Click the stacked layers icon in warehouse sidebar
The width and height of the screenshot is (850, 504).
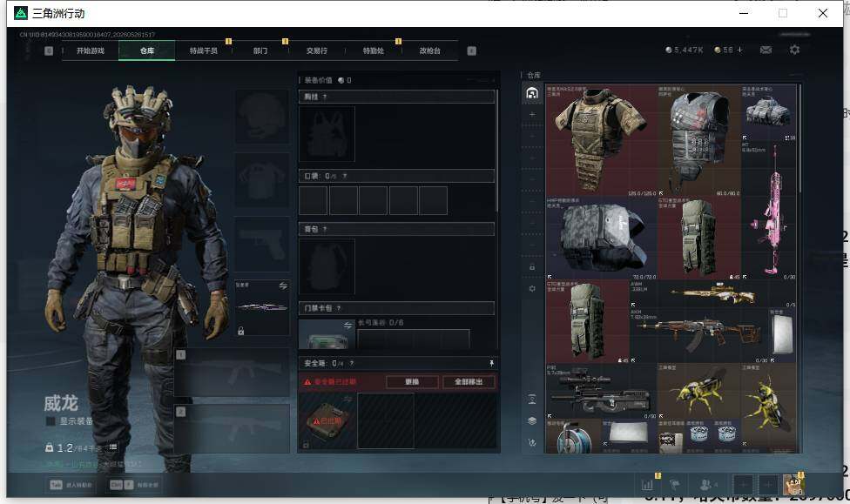point(532,420)
